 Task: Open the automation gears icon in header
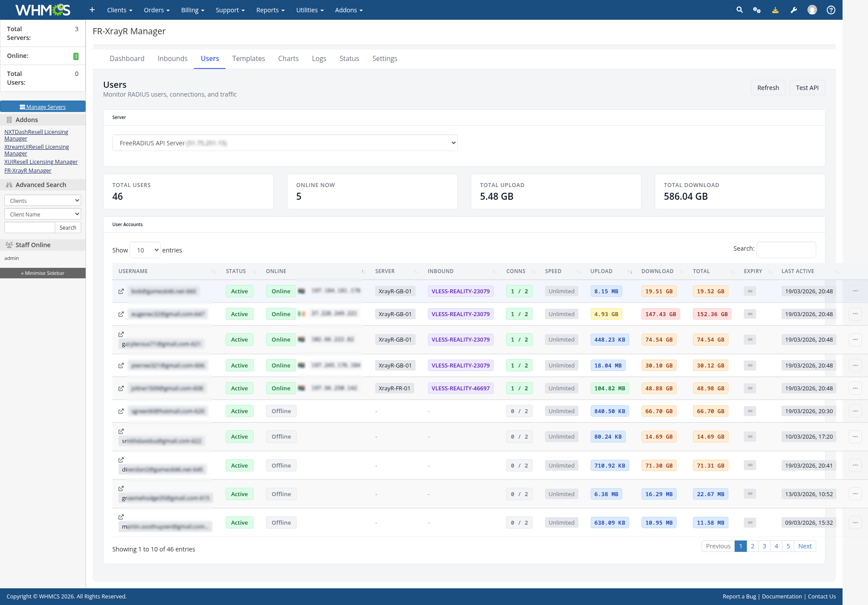coord(757,10)
